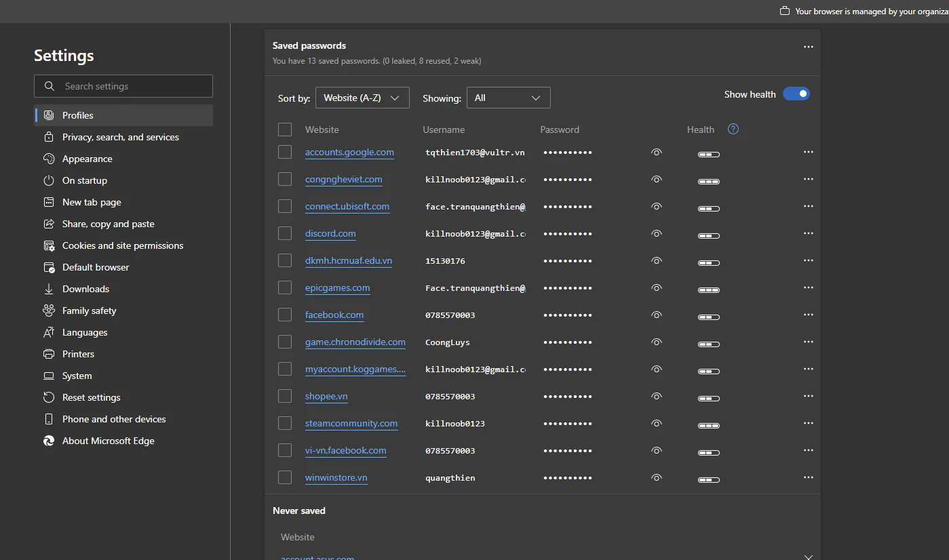Viewport: 949px width, 560px height.
Task: Open the dkmh.hcmuaf.edu.vn link
Action: 349,261
